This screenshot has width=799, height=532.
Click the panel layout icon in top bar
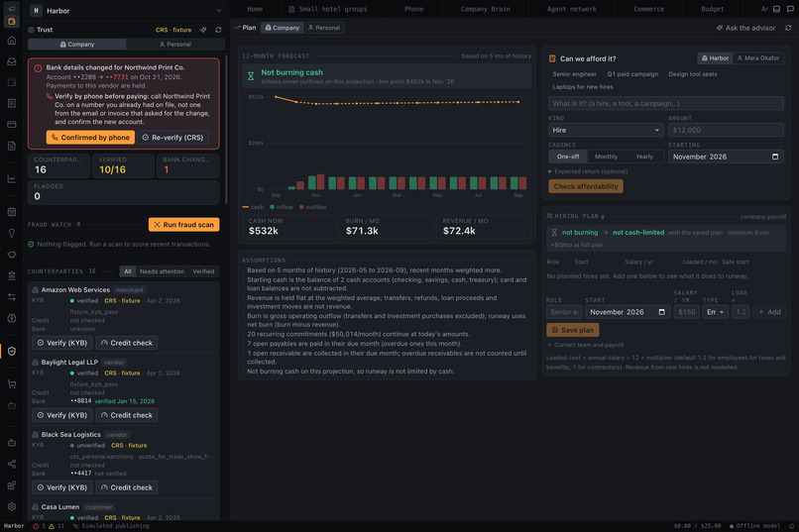tap(776, 9)
